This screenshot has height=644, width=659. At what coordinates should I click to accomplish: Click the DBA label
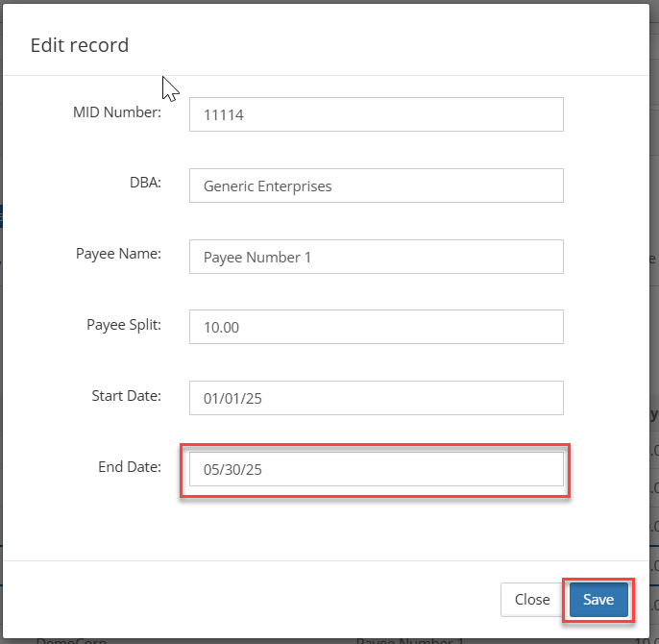click(x=145, y=183)
